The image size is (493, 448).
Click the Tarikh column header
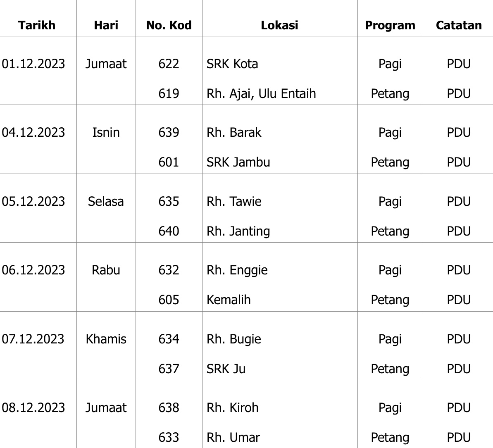coord(37,25)
